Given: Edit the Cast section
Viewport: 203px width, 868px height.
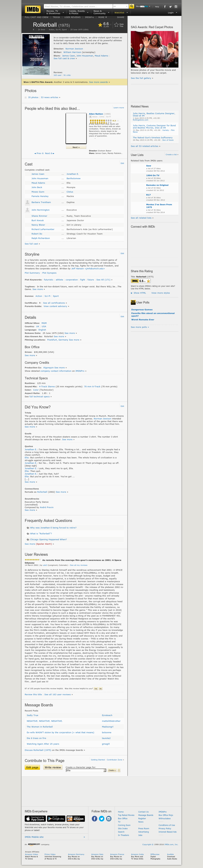Looking at the screenshot, I should point(122,163).
